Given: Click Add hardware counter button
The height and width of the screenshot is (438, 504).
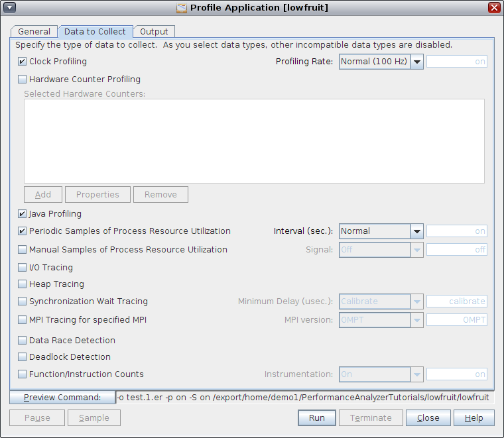Looking at the screenshot, I should click(x=43, y=195).
